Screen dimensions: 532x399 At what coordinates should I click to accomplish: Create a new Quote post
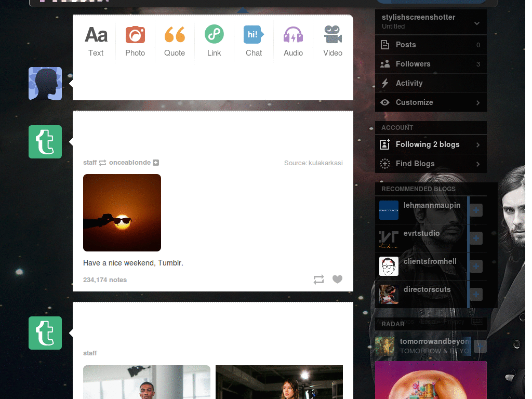(175, 41)
